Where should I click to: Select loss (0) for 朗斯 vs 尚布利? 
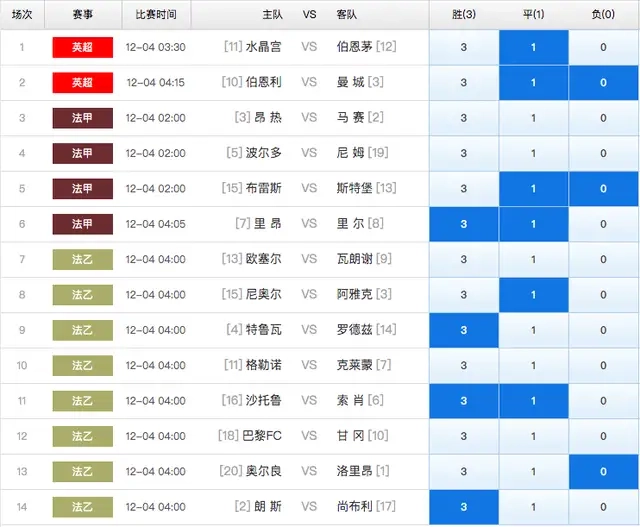click(x=603, y=507)
